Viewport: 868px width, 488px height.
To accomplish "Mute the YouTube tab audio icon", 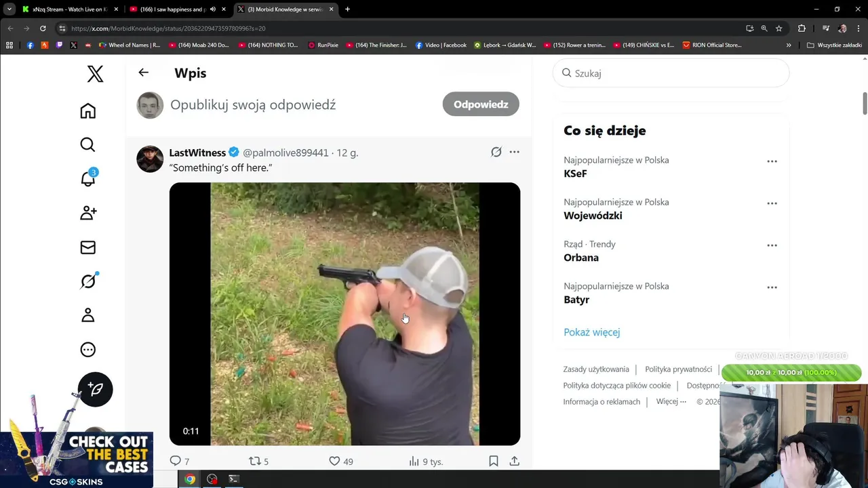I will (213, 9).
